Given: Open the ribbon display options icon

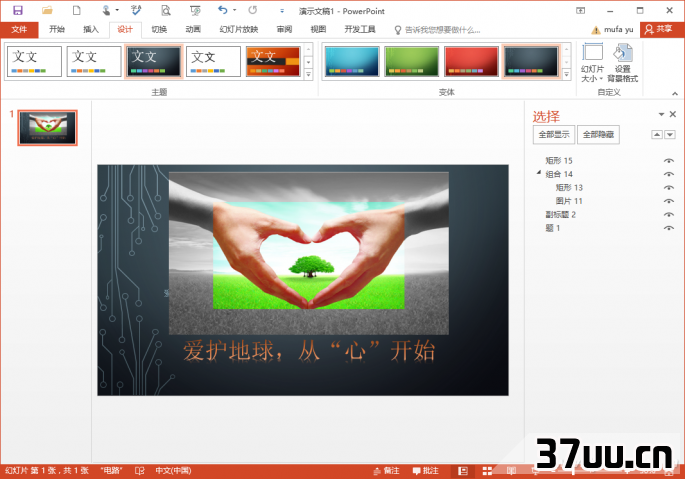Looking at the screenshot, I should 581,10.
